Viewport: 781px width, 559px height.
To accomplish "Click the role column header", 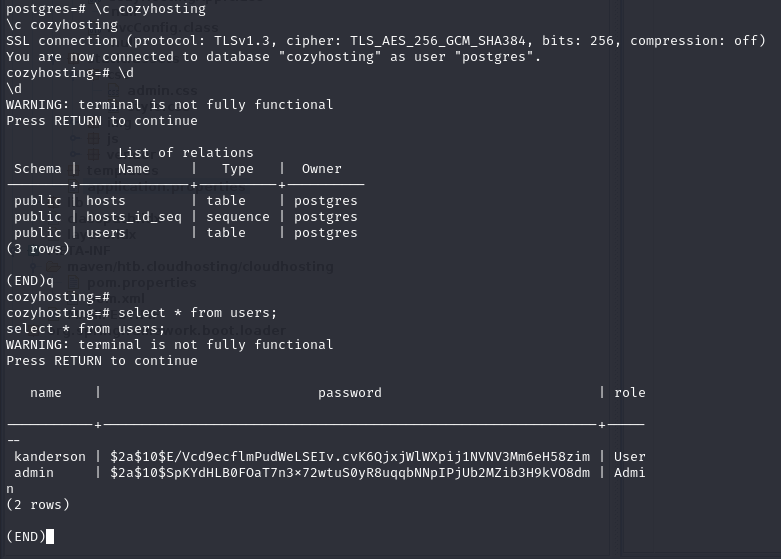I will pyautogui.click(x=629, y=392).
